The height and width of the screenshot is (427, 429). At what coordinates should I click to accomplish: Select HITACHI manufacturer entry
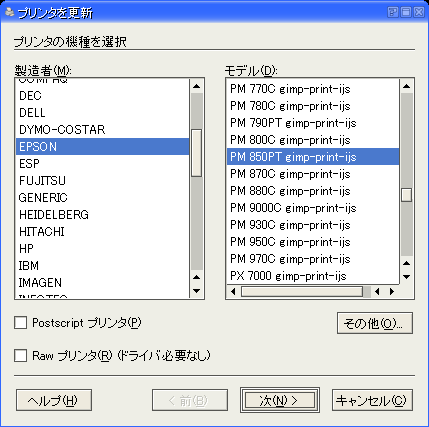(102, 232)
